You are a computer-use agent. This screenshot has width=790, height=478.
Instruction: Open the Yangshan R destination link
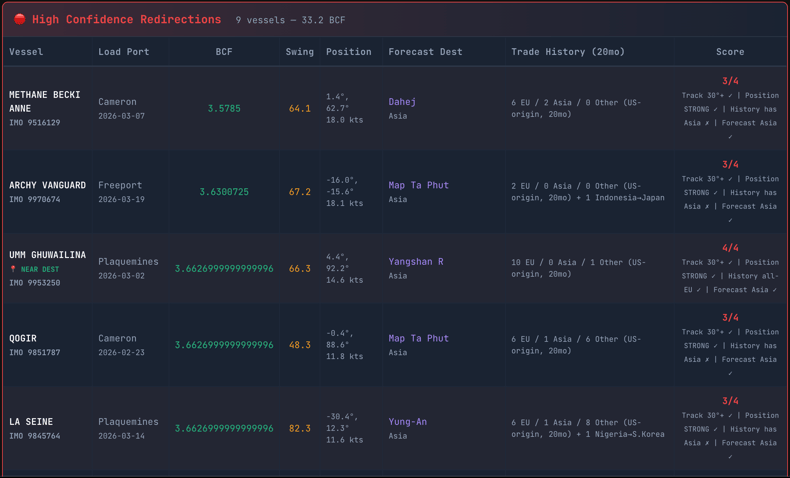[415, 262]
